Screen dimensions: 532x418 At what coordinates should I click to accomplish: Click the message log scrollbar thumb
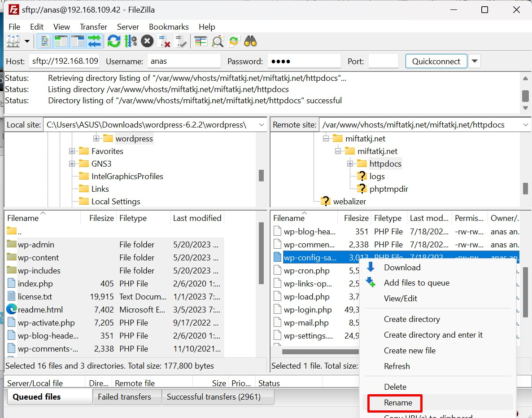[x=525, y=96]
